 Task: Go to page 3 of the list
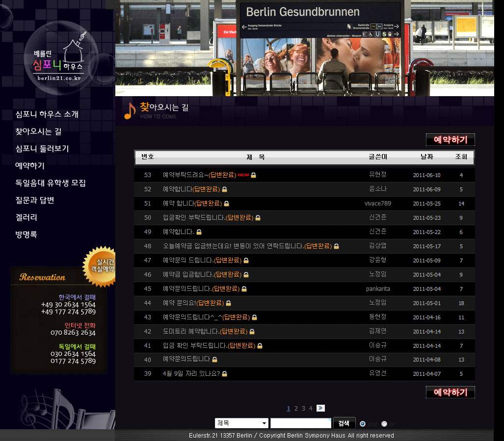[x=303, y=408]
